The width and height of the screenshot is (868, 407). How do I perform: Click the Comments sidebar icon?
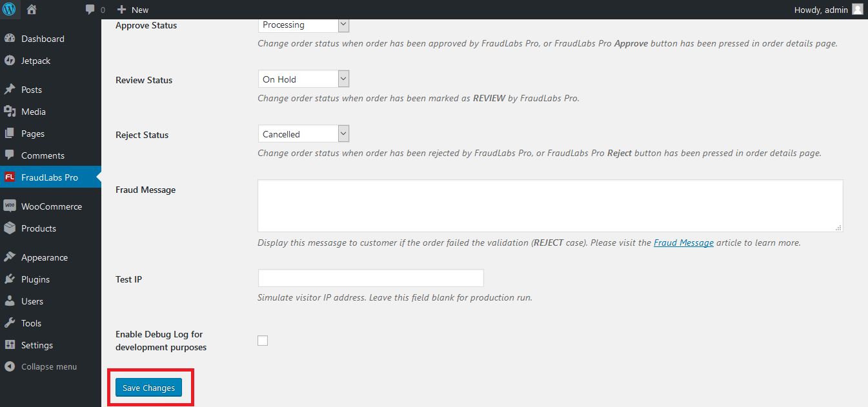click(x=10, y=155)
